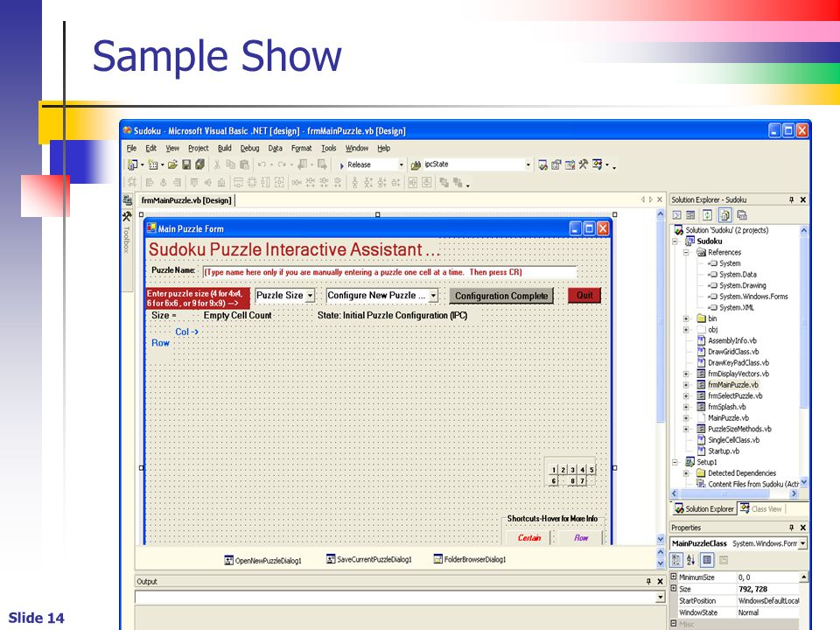Expand the MinimumSize property
The image size is (840, 630).
674,577
